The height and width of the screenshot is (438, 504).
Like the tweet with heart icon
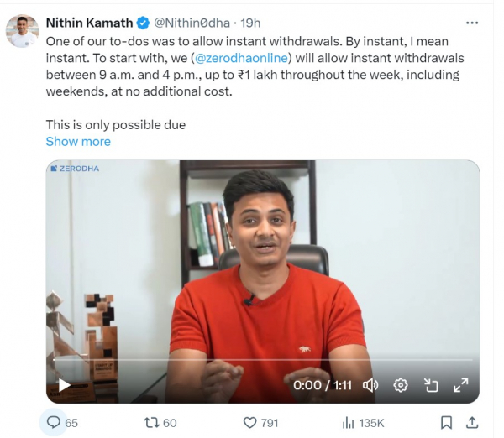pyautogui.click(x=249, y=422)
